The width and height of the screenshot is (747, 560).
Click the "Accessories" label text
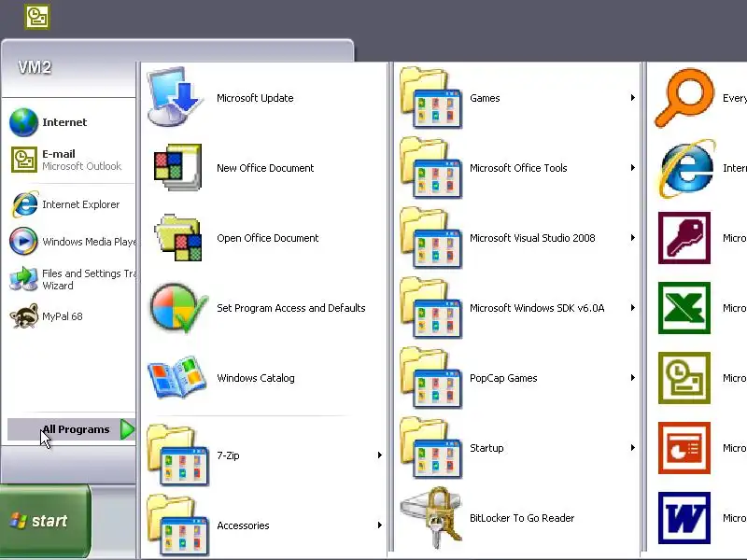(x=243, y=525)
